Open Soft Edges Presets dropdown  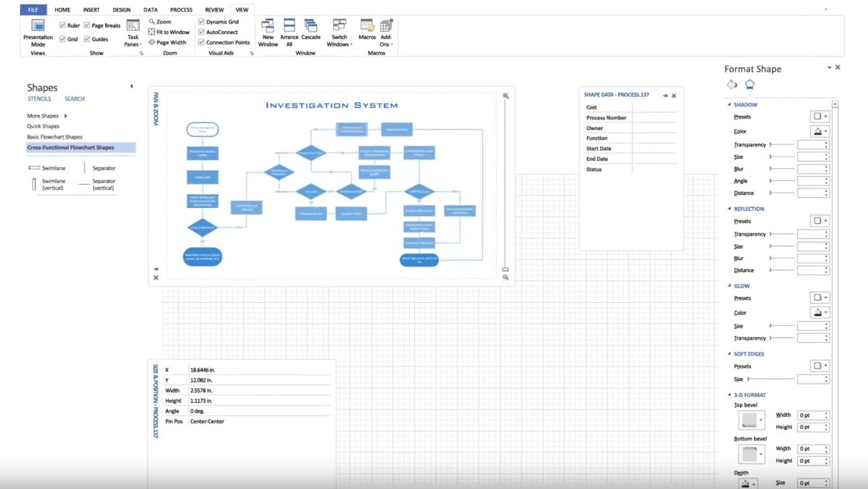point(819,366)
